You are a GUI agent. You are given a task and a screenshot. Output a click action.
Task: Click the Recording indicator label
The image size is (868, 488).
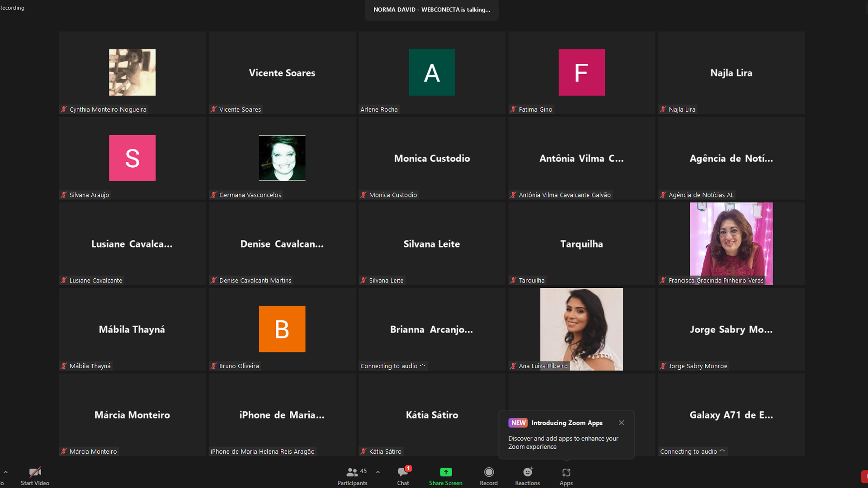12,8
